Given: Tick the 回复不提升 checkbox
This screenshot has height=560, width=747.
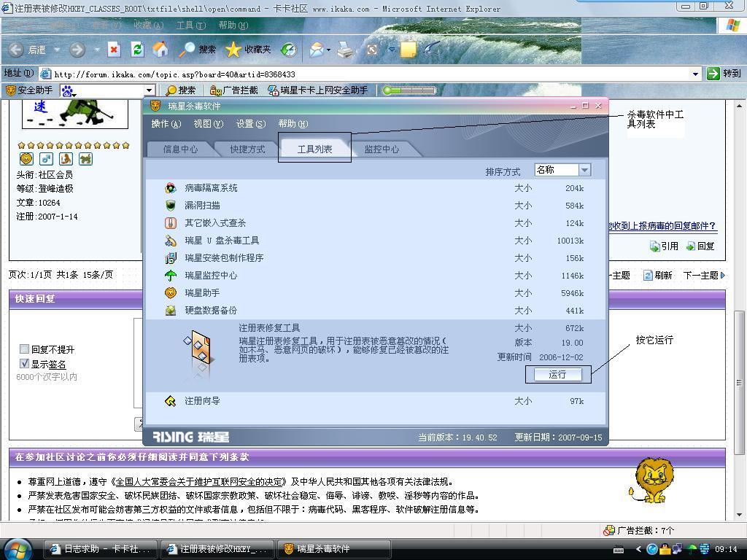Looking at the screenshot, I should (x=24, y=349).
